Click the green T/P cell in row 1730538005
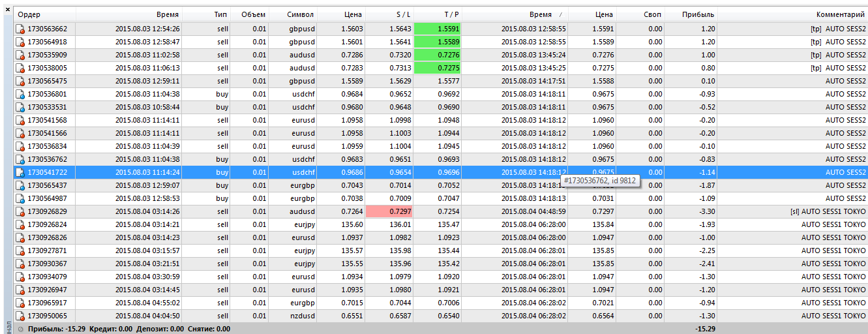Screen dimensions: 868x334 point(438,68)
